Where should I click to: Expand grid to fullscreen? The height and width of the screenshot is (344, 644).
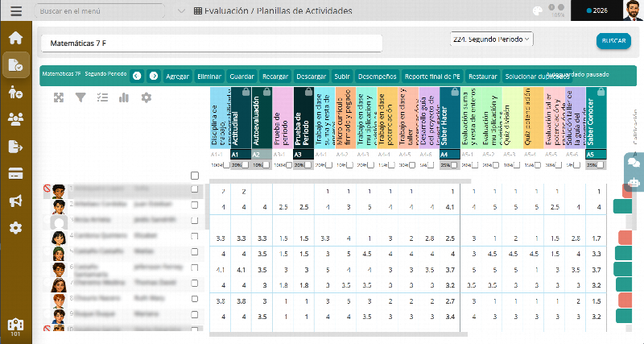(x=59, y=97)
